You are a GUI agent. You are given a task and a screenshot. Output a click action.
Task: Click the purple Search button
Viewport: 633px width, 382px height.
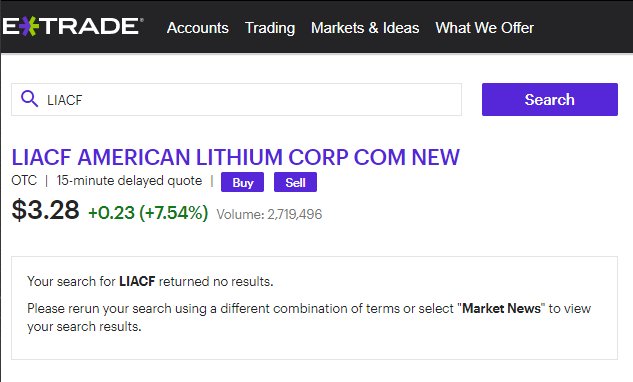point(549,99)
